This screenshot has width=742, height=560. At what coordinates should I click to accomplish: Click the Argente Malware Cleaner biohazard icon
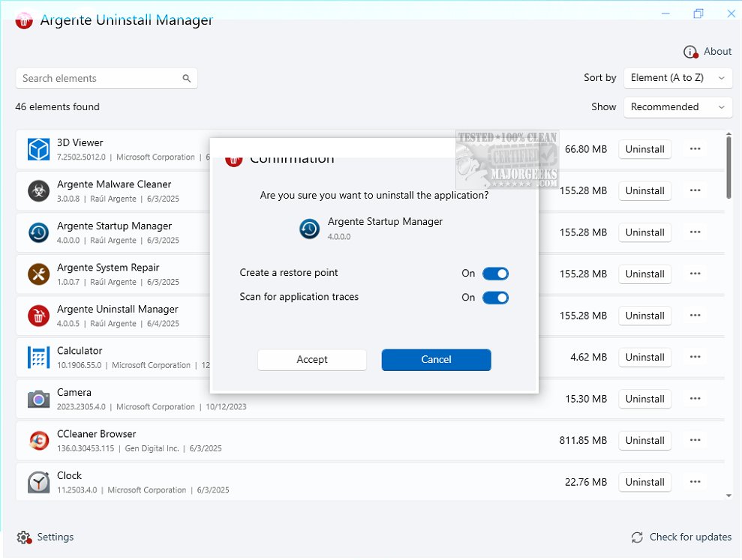38,191
